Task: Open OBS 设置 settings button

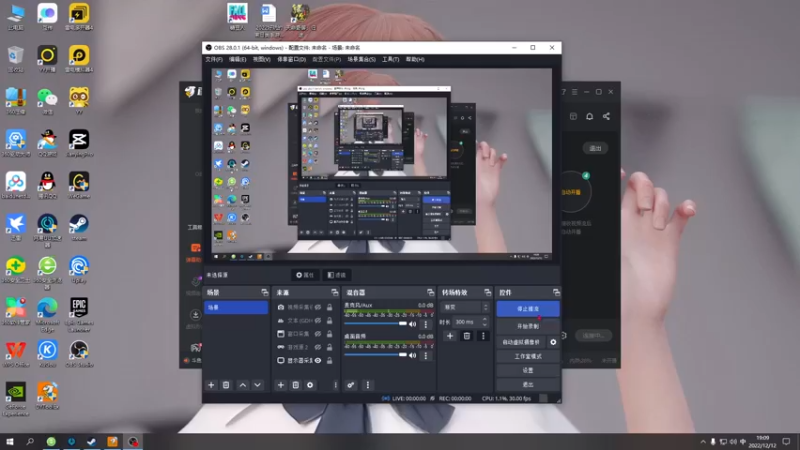Action: 528,370
